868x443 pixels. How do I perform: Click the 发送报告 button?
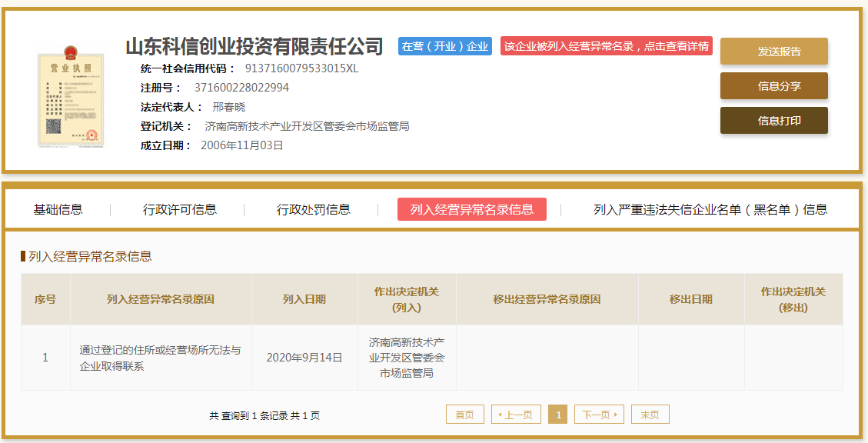click(773, 52)
